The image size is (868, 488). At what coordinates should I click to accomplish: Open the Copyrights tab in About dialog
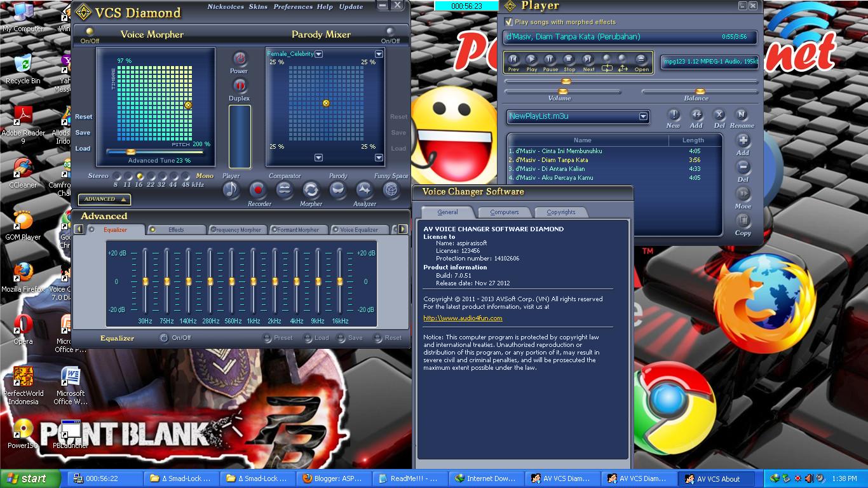(561, 212)
